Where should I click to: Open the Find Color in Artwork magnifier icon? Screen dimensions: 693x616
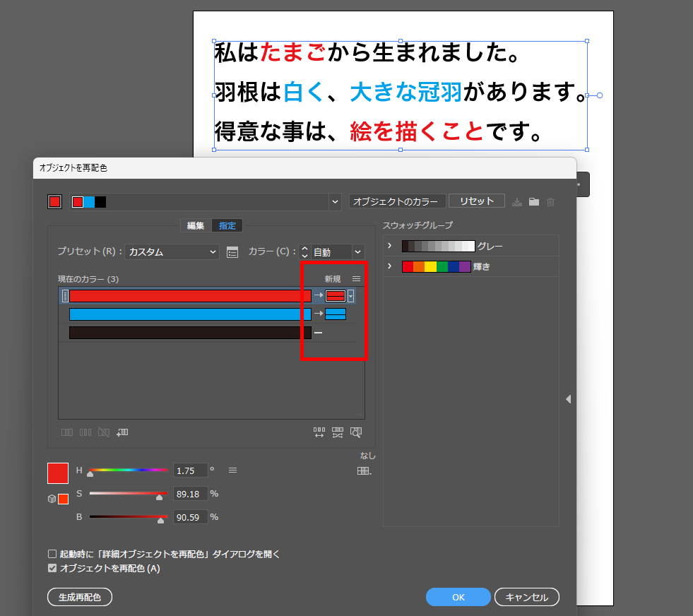355,432
